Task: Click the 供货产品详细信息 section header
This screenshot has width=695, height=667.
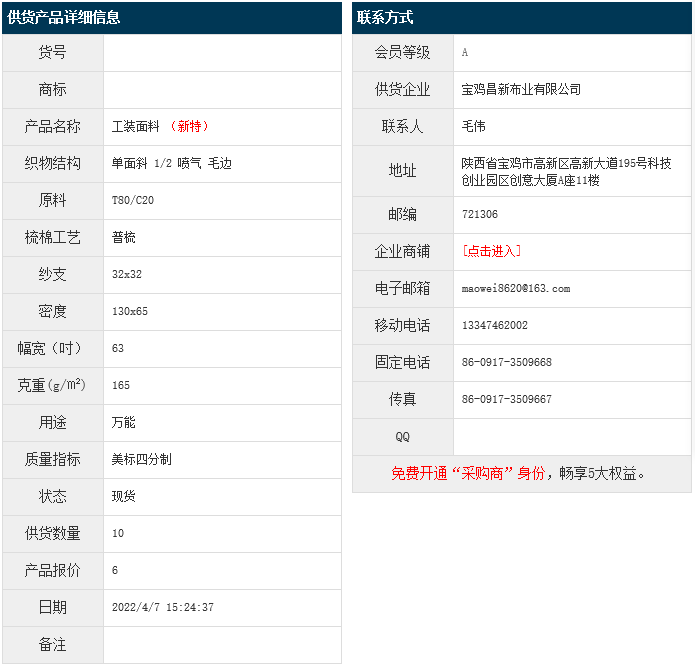Action: tap(64, 17)
